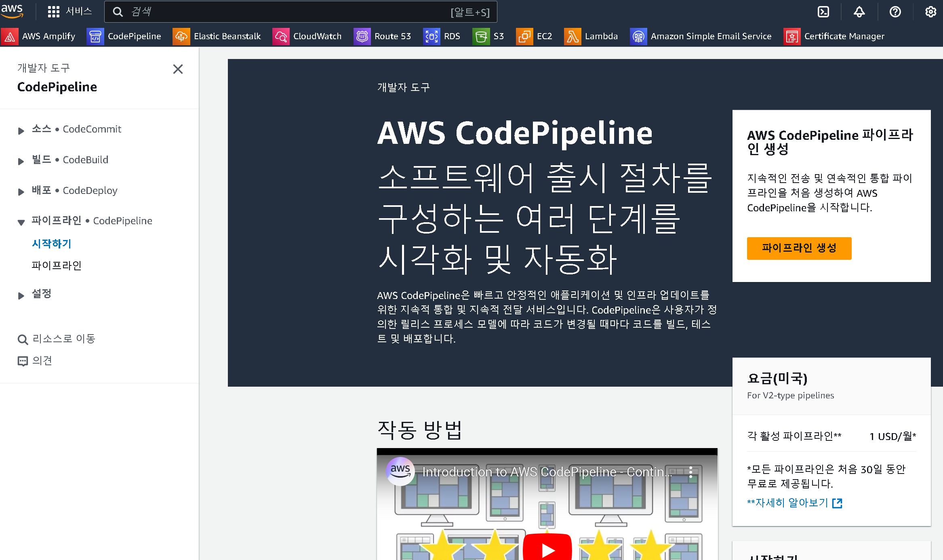The height and width of the screenshot is (560, 943).
Task: Open the settings gear icon
Action: pyautogui.click(x=931, y=12)
